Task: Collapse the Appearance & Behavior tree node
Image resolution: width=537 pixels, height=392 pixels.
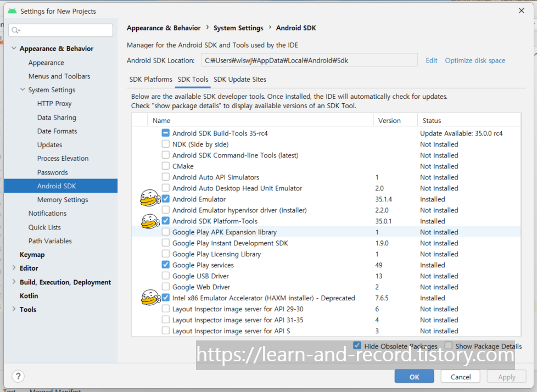Action: point(14,48)
